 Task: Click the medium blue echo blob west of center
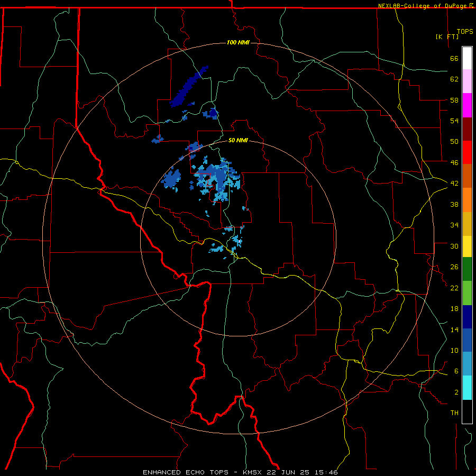pyautogui.click(x=171, y=180)
